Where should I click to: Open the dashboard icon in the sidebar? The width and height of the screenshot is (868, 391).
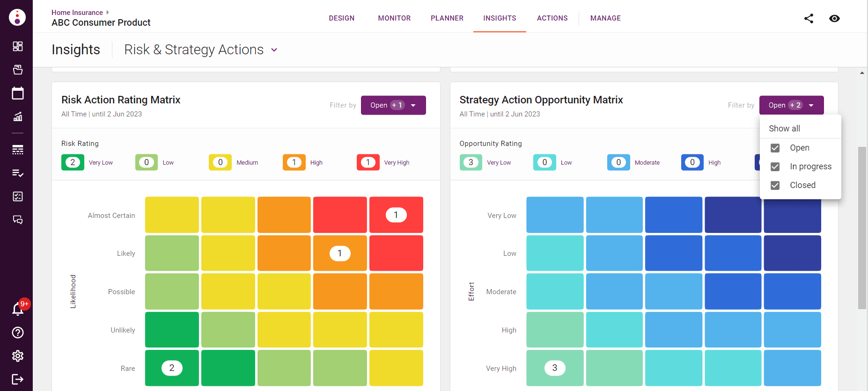point(18,46)
